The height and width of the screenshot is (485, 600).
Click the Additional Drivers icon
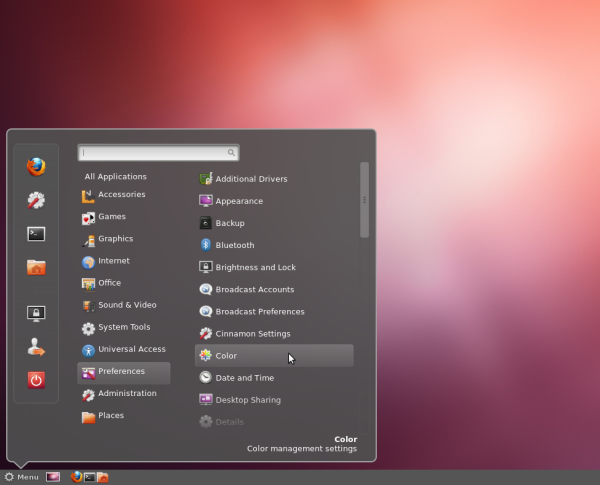pos(205,179)
